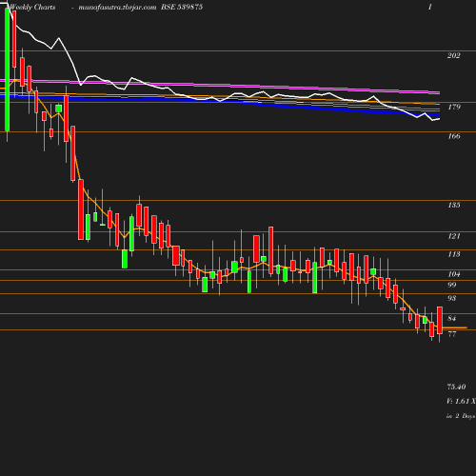Screen dimensions: 476x476
Task: Click the 75.40 last price value
Action: pos(456,387)
